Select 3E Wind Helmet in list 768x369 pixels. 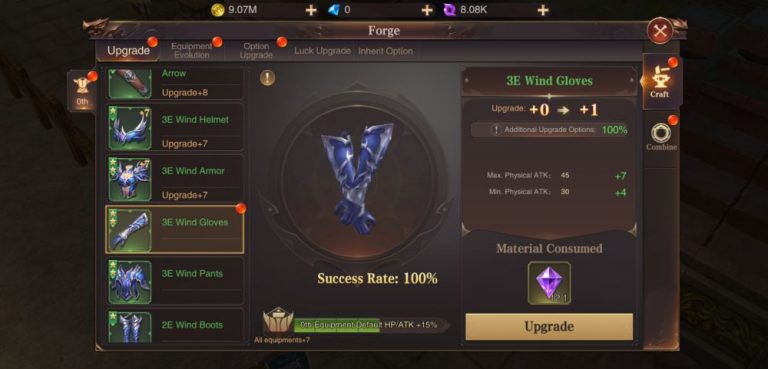point(175,127)
